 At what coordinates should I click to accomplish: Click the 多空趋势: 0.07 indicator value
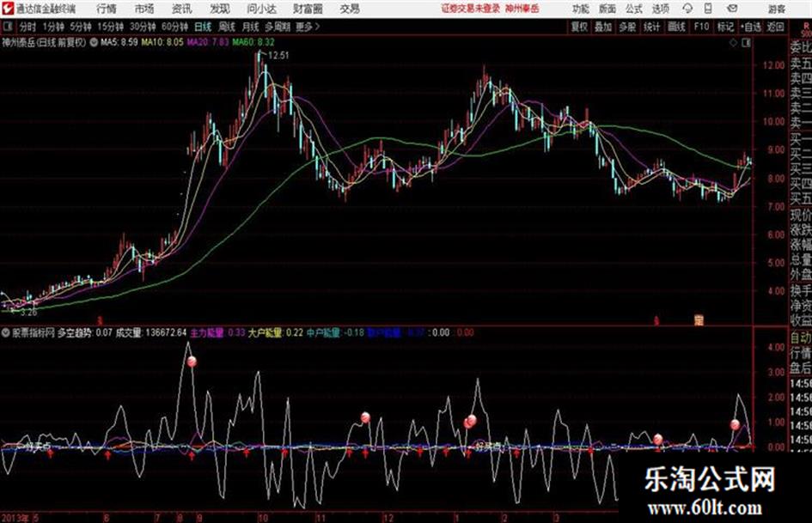[84, 332]
